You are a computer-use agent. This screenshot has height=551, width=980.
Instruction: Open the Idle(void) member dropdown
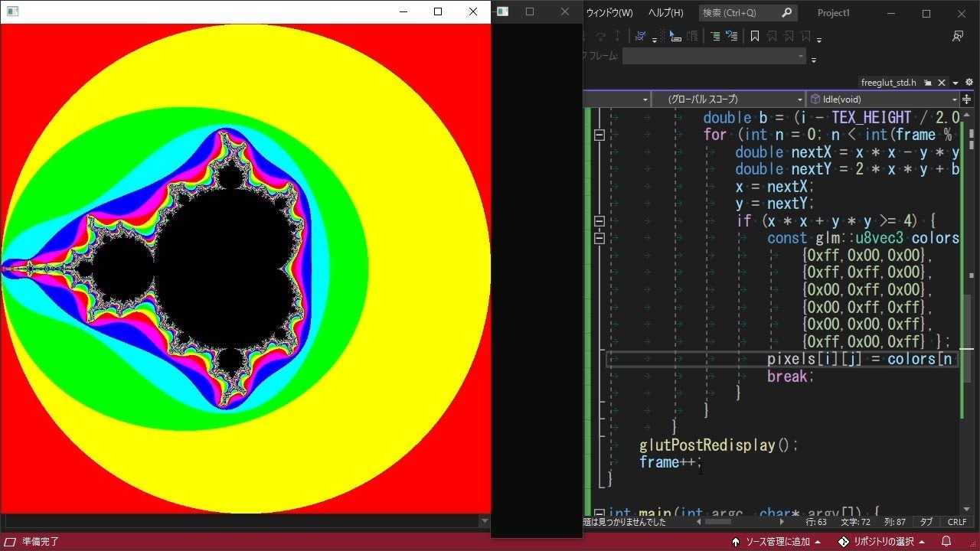click(x=884, y=99)
